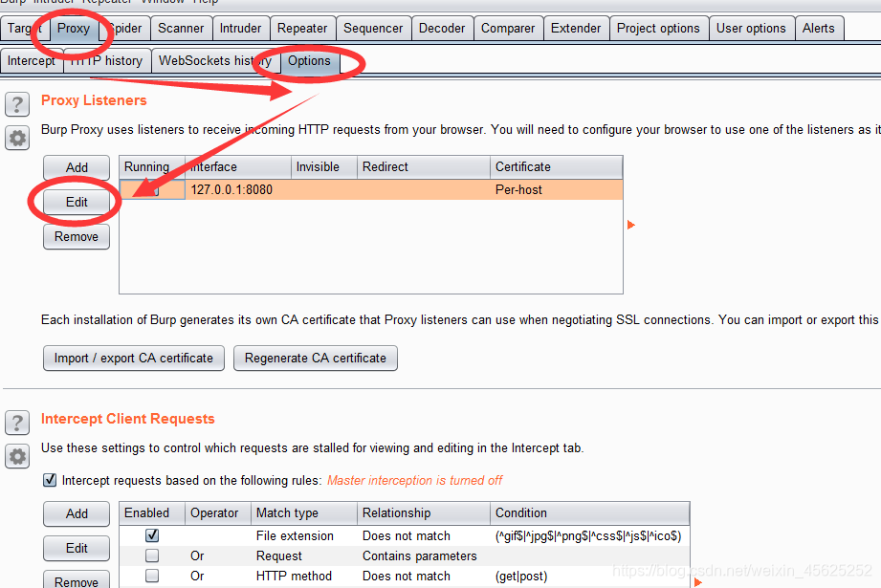This screenshot has height=588, width=881.
Task: Open the Decoder tab
Action: [x=442, y=28]
